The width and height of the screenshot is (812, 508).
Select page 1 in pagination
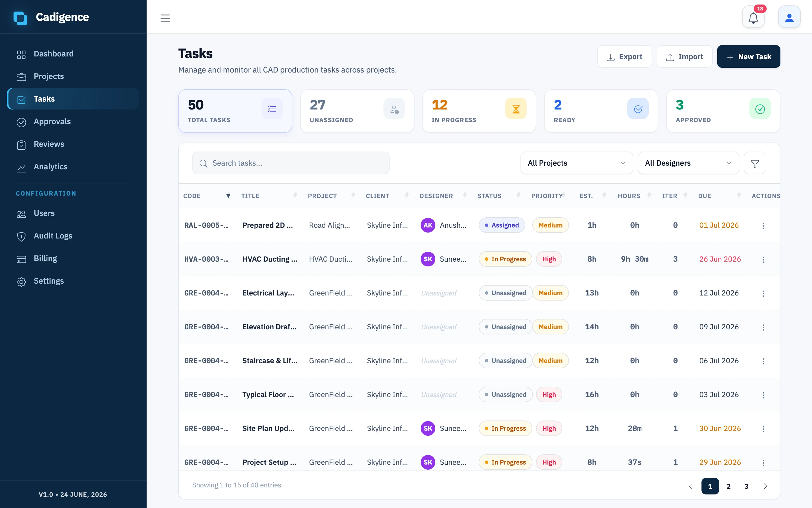click(710, 486)
